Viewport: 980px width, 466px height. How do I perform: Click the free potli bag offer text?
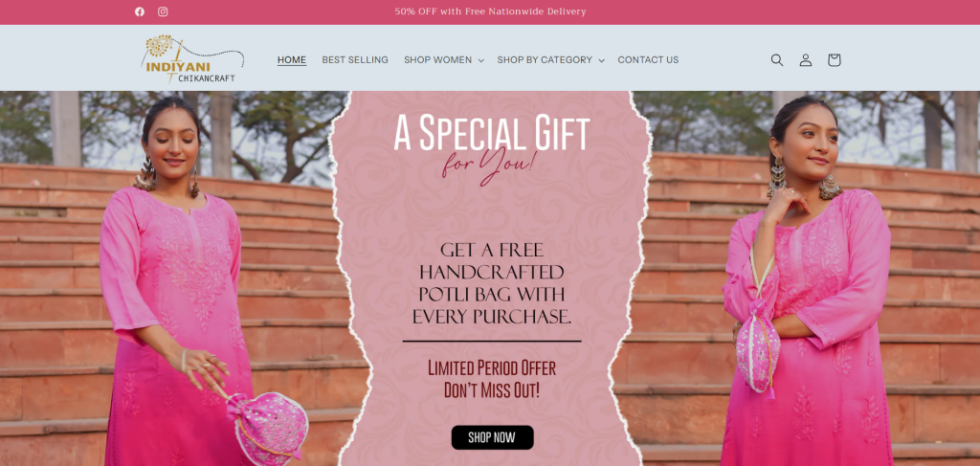(491, 283)
